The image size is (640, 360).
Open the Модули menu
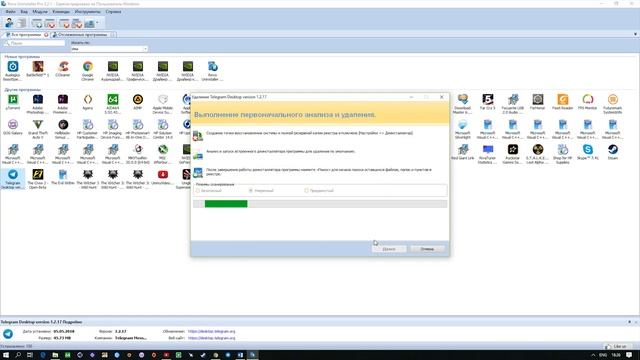pyautogui.click(x=40, y=12)
